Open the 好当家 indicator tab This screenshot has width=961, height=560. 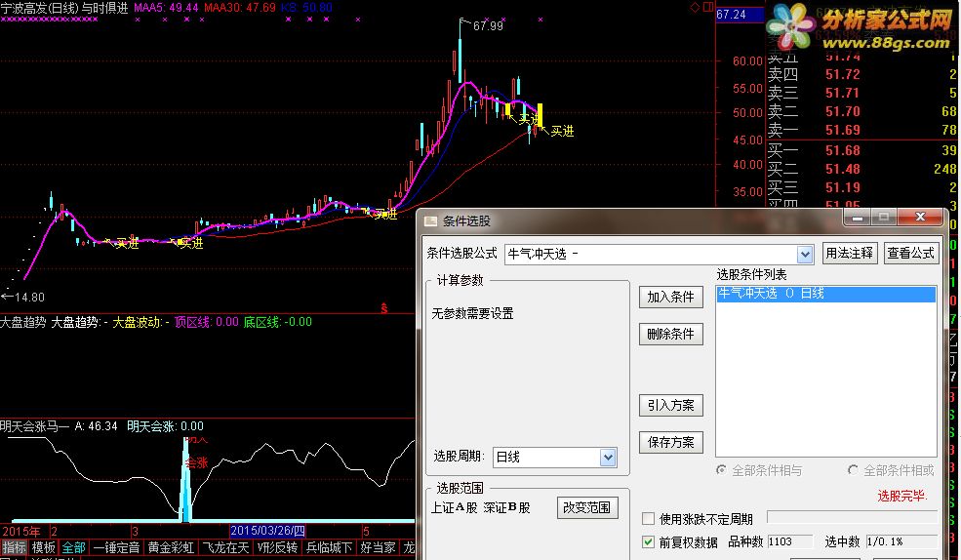(x=378, y=547)
